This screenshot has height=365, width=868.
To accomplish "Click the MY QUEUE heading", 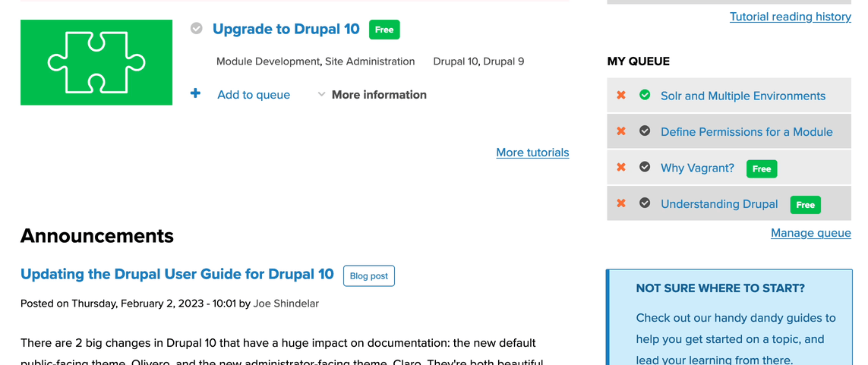I will pos(638,61).
